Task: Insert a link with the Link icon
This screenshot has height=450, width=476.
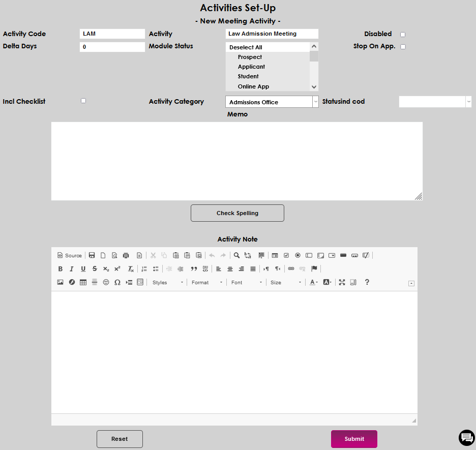Action: coord(291,269)
